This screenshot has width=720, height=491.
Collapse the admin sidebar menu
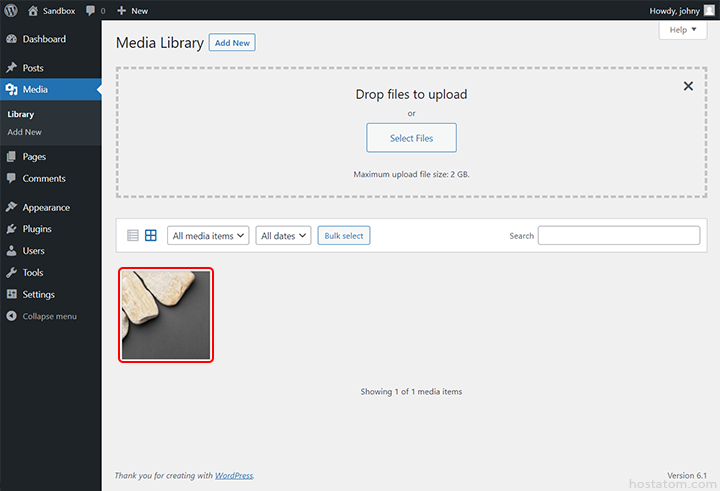pos(50,317)
